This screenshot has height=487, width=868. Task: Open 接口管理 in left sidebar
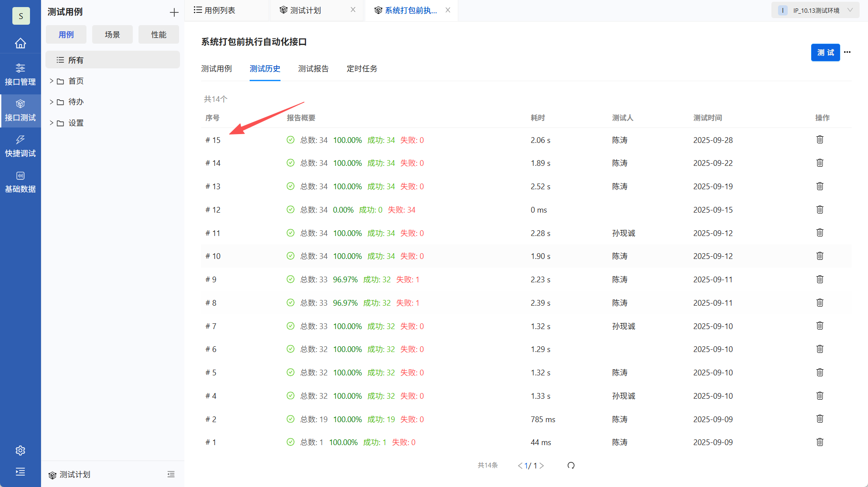(20, 74)
